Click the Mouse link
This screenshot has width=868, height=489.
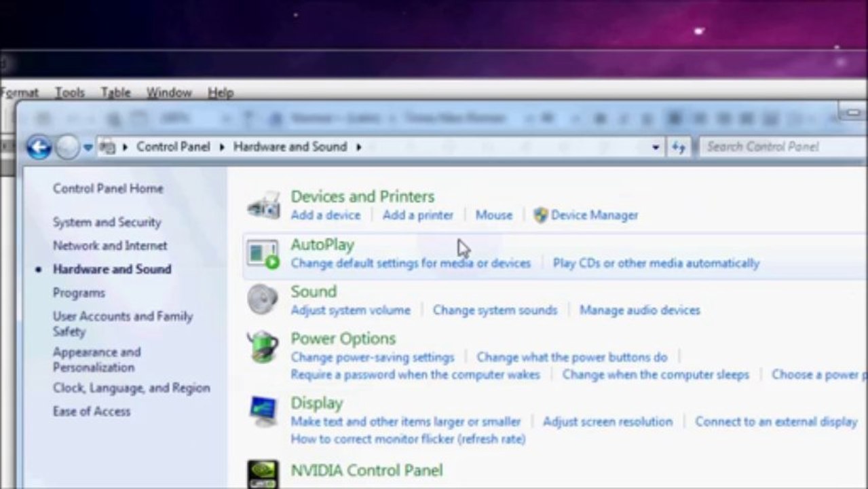tap(494, 215)
